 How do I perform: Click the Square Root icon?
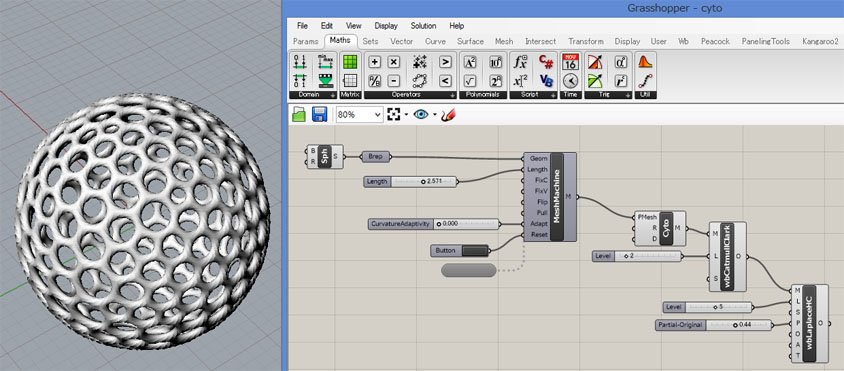point(470,81)
